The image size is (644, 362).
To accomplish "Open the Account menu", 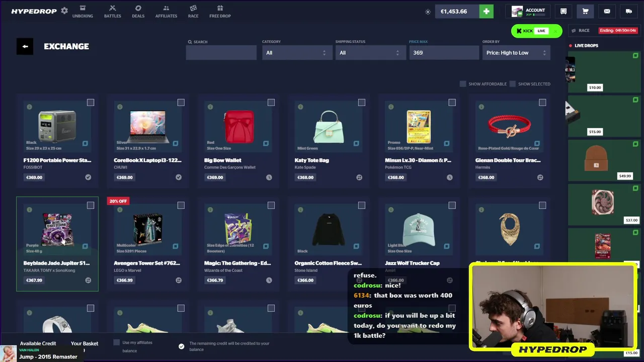I will point(528,11).
